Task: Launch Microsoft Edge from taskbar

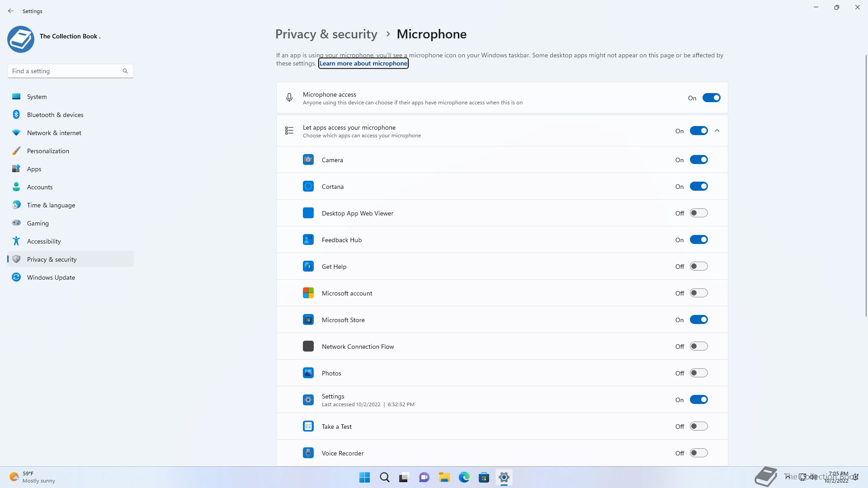Action: pyautogui.click(x=464, y=477)
